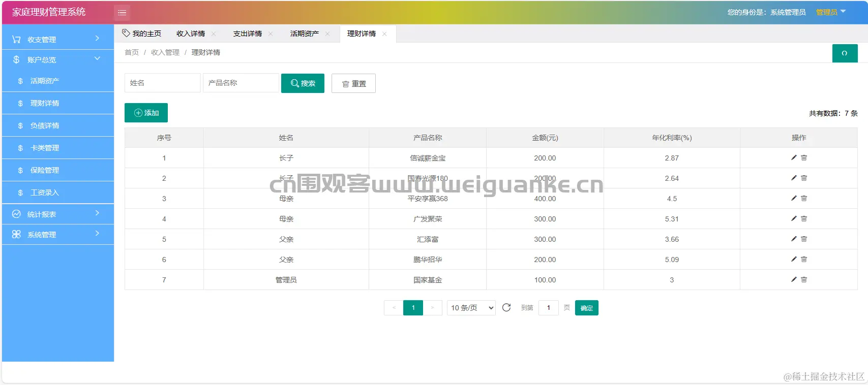
Task: Expand the 收支管理 sidebar menu
Action: (x=58, y=39)
